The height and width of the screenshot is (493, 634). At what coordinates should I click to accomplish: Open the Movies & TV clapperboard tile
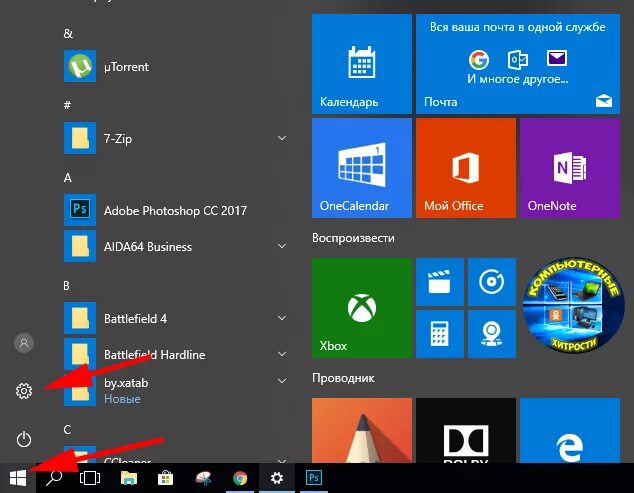440,282
